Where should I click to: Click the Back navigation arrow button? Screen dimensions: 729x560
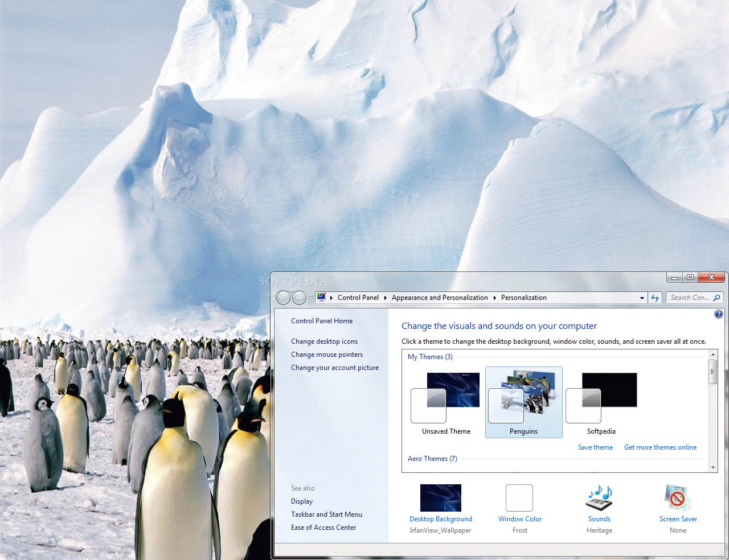click(x=284, y=297)
